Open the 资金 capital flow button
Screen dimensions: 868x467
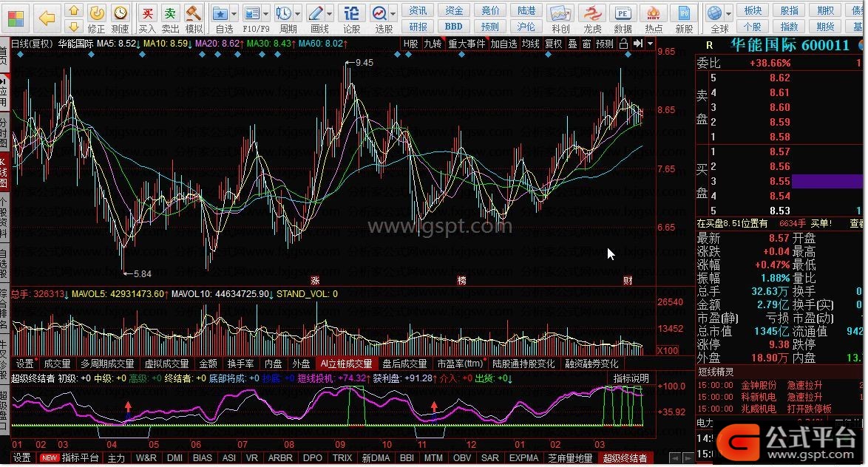[454, 10]
